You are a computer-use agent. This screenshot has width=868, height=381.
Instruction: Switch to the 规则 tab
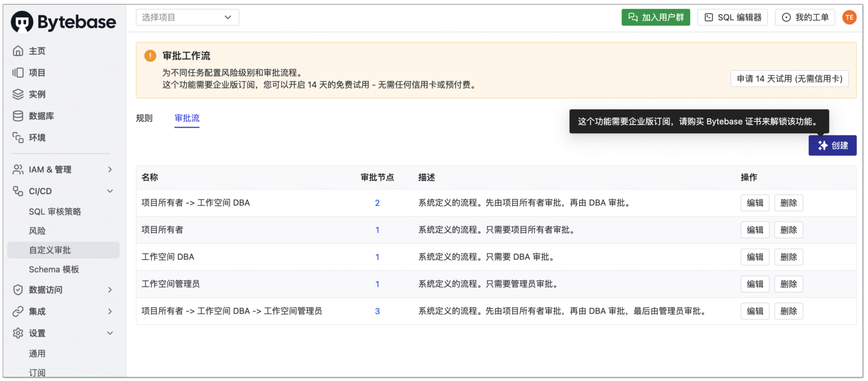(x=144, y=118)
